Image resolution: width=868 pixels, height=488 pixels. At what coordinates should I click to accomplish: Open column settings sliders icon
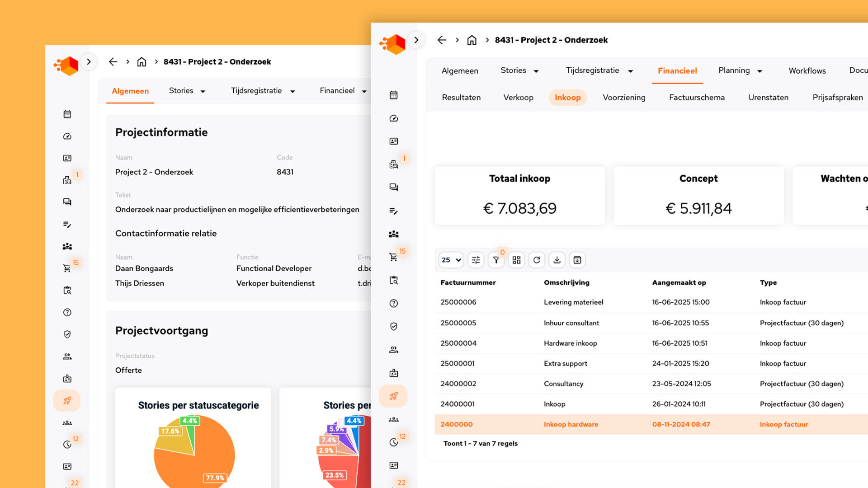pyautogui.click(x=476, y=260)
